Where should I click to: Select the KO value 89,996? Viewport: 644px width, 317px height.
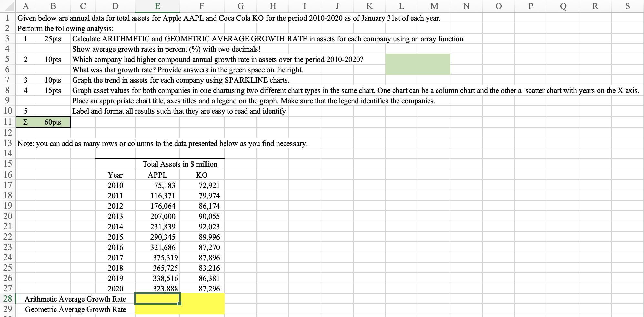pos(202,237)
